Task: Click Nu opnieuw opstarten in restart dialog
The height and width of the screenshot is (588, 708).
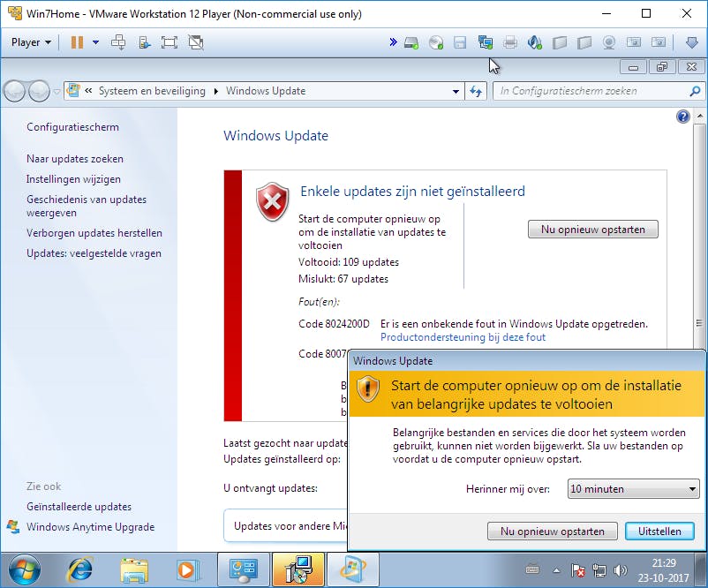Action: point(553,531)
